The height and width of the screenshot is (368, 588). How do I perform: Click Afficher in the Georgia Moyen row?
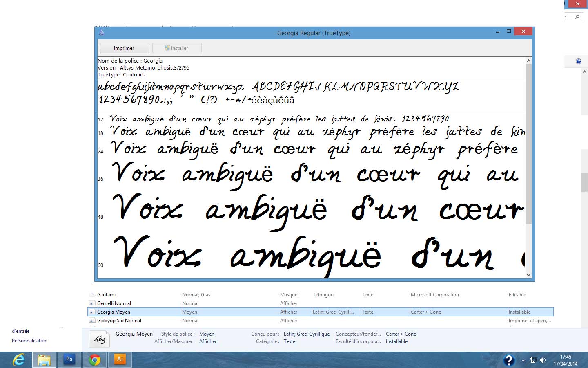tap(289, 312)
